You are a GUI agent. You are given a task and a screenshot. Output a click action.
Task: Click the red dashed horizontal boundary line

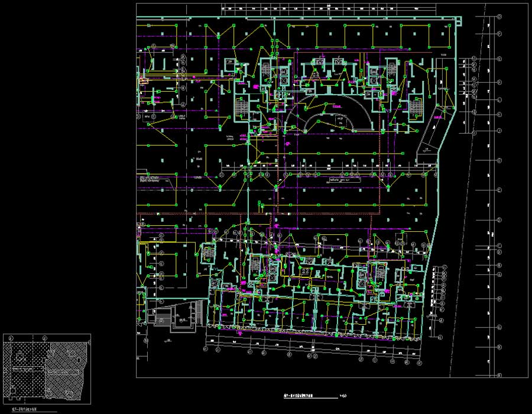(x=236, y=213)
